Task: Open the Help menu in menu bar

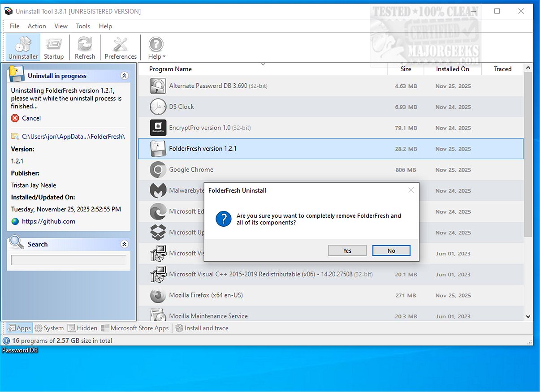Action: 105,26
